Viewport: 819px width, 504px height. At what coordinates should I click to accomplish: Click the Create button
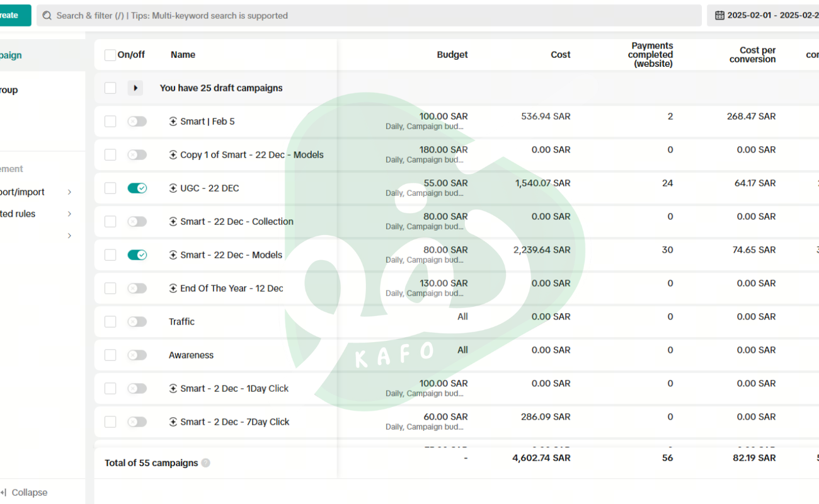[11, 16]
